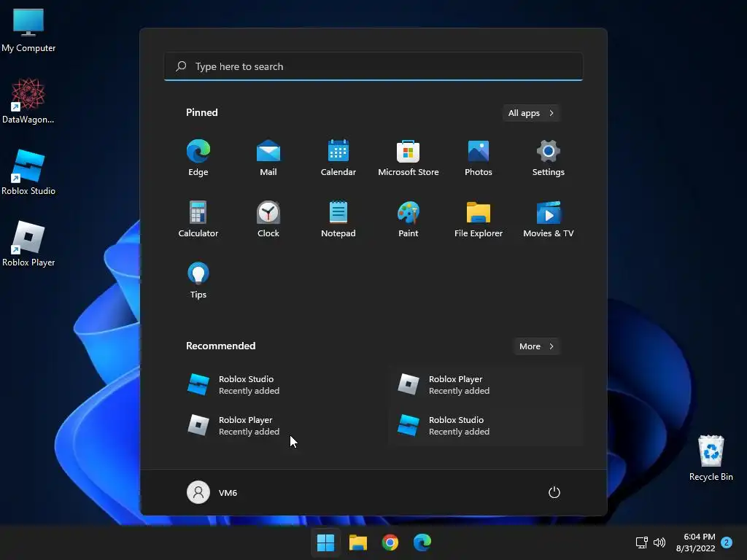Click the Type here to search box
Image resolution: width=747 pixels, height=560 pixels.
373,66
